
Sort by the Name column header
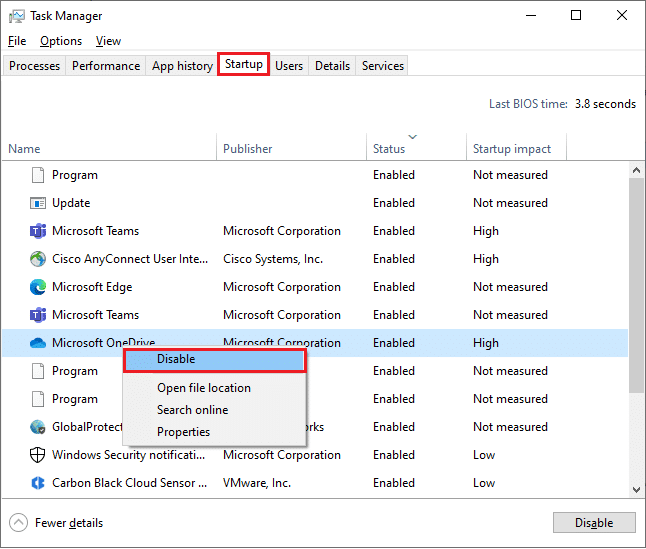[x=109, y=148]
